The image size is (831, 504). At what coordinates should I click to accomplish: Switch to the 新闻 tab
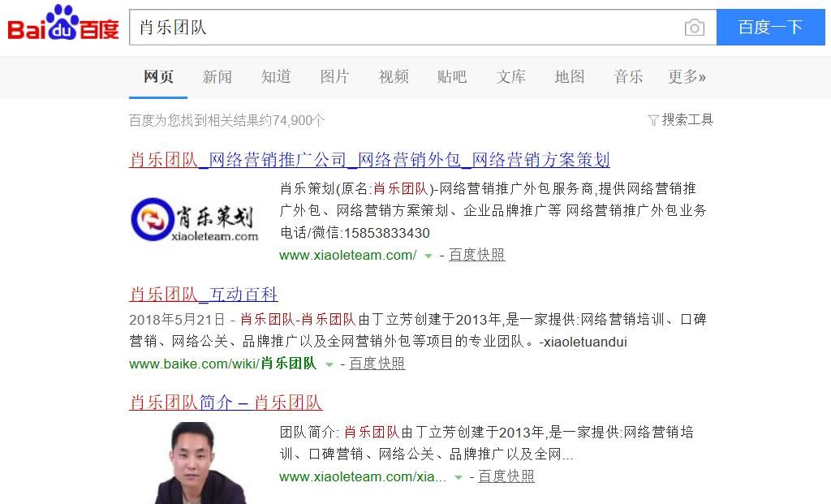(217, 77)
